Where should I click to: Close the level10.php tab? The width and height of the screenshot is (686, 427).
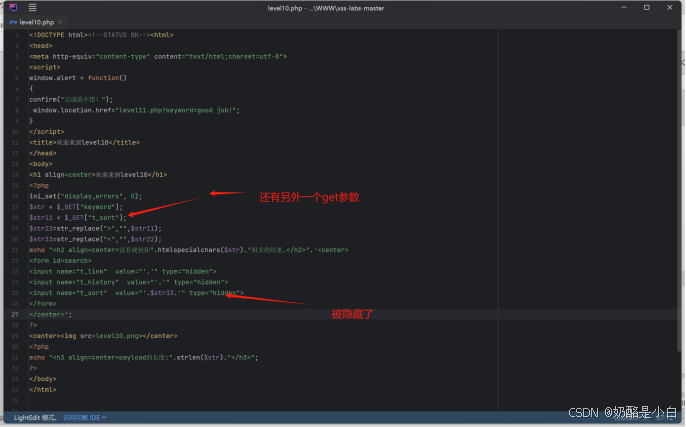[60, 22]
